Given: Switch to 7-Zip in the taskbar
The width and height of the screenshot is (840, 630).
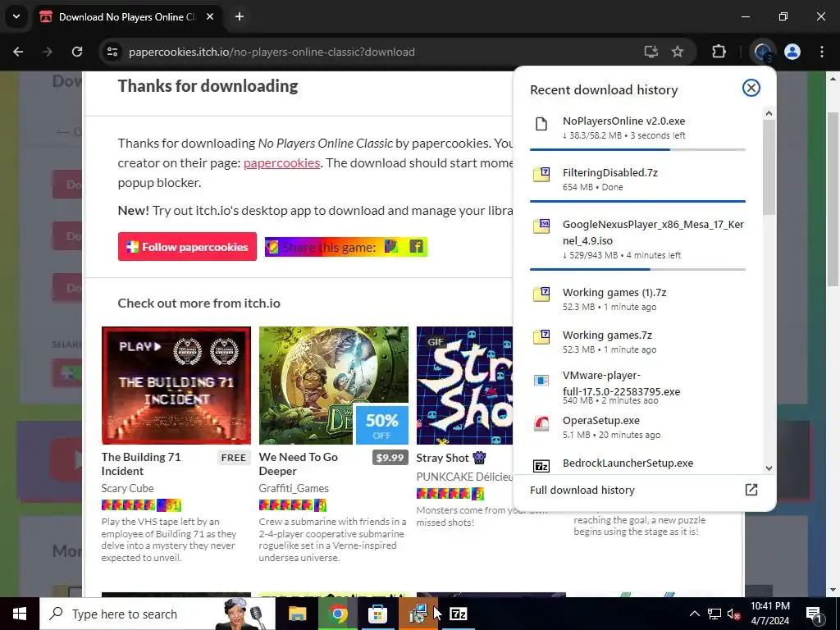Looking at the screenshot, I should [458, 614].
